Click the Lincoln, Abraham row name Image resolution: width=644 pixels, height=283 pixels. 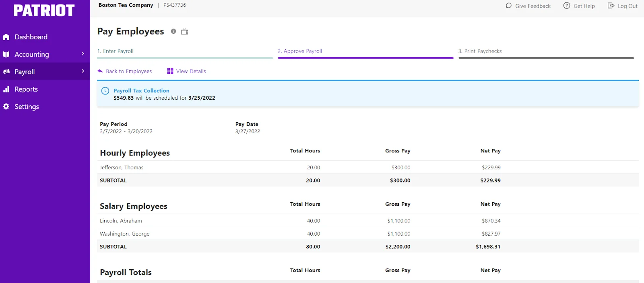pyautogui.click(x=121, y=221)
